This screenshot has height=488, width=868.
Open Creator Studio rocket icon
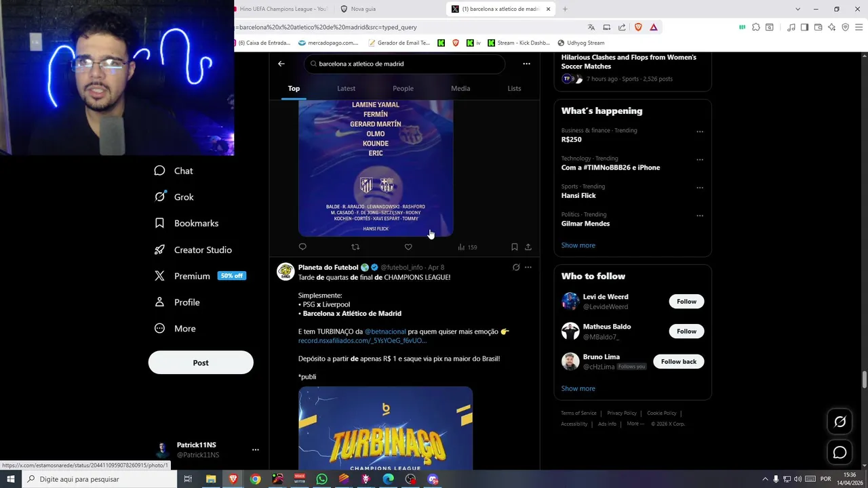click(x=159, y=249)
